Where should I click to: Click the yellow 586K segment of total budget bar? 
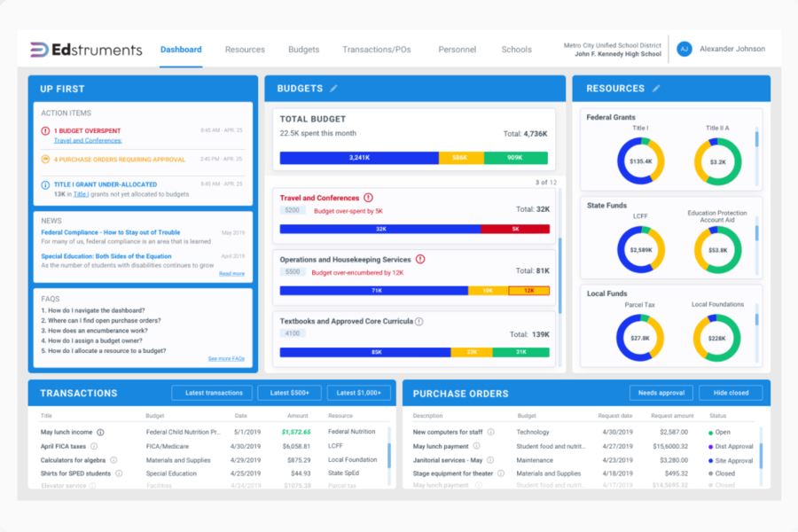(x=460, y=158)
